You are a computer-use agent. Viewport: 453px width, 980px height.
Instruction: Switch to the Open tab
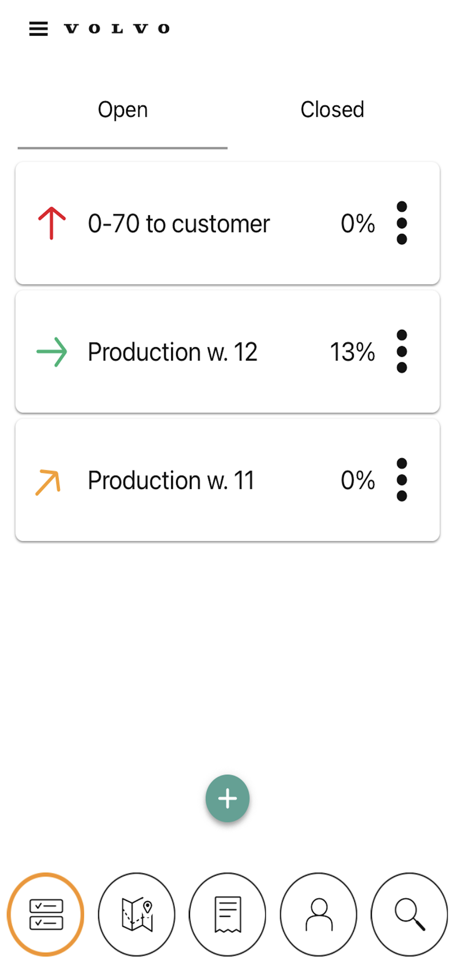point(123,110)
